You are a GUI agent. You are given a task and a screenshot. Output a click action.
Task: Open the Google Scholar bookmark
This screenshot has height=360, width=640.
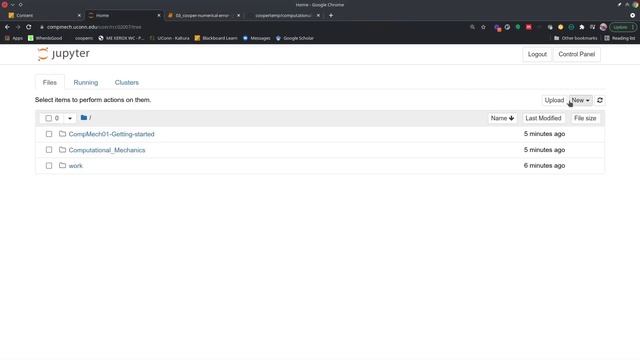(x=295, y=38)
